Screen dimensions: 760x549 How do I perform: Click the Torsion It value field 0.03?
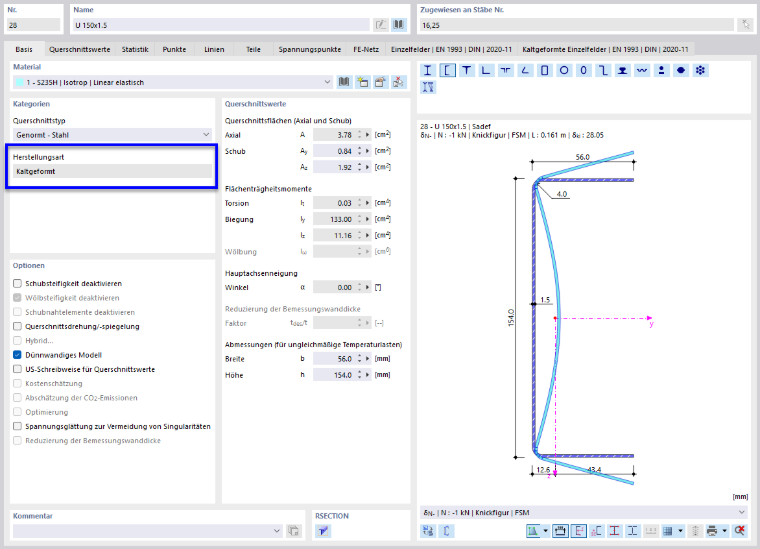click(x=334, y=203)
